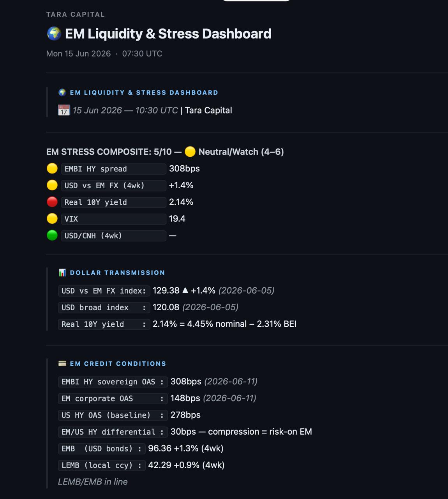
Task: Select the EM Liquidity & Stress Dashboard title
Action: [168, 34]
